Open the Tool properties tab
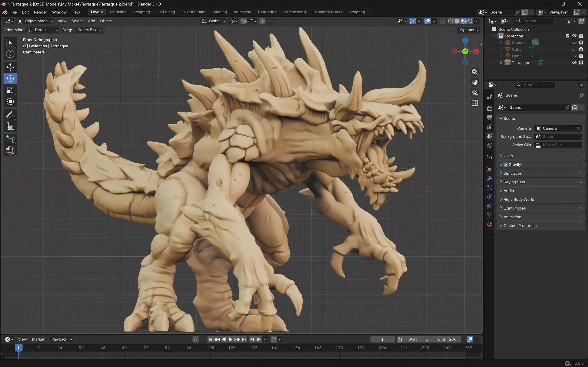The image size is (588, 367). click(x=490, y=97)
